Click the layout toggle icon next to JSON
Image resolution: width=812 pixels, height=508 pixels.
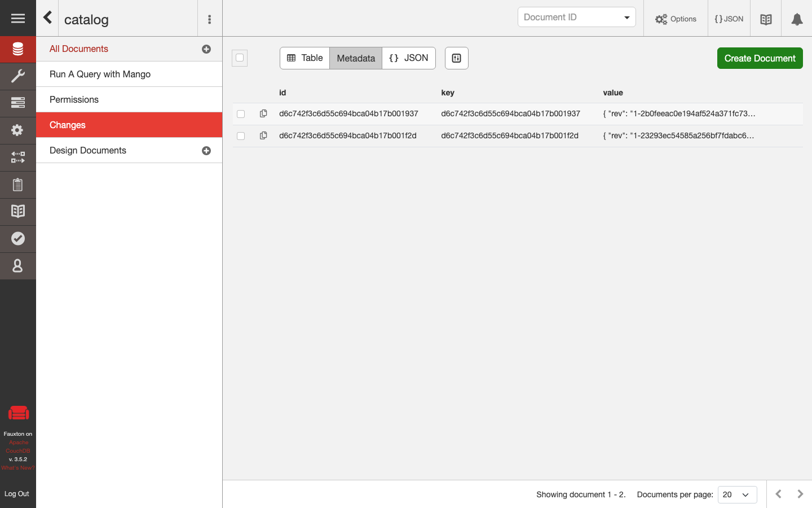pos(457,58)
